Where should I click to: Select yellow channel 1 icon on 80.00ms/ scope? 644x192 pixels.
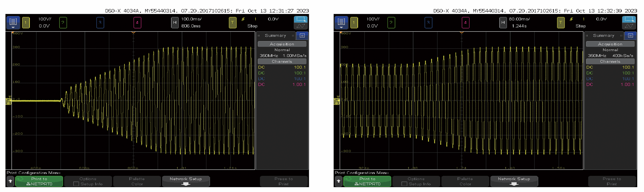coord(354,23)
